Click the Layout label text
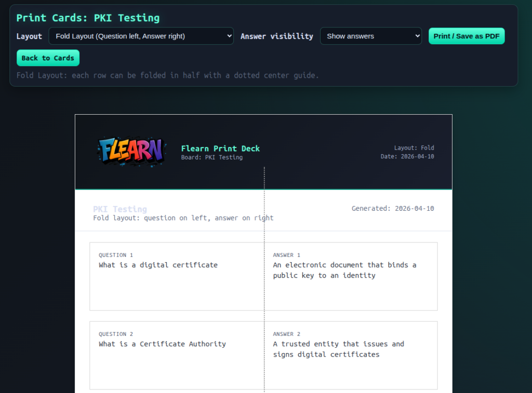Screen dimensions: 532x393 tap(29, 36)
